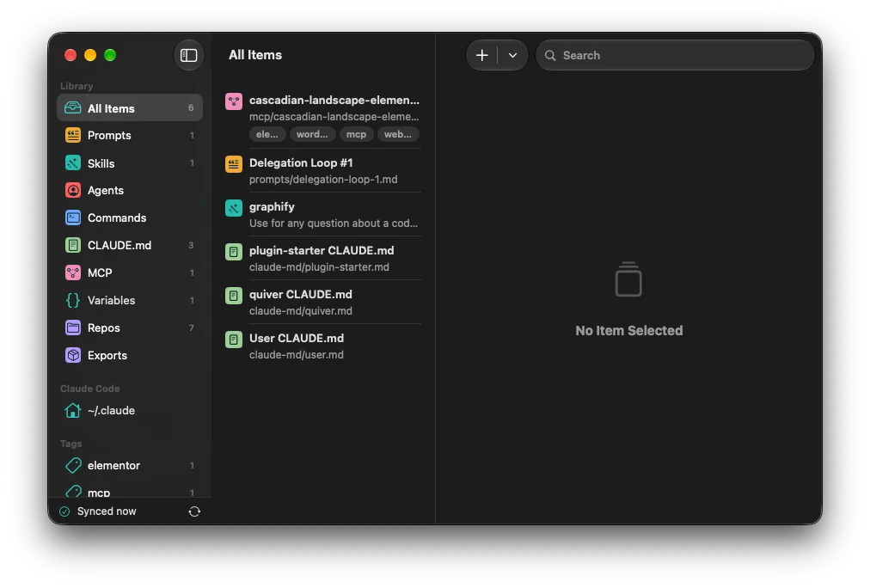The height and width of the screenshot is (588, 870).
Task: Open the Exports category
Action: tap(130, 355)
